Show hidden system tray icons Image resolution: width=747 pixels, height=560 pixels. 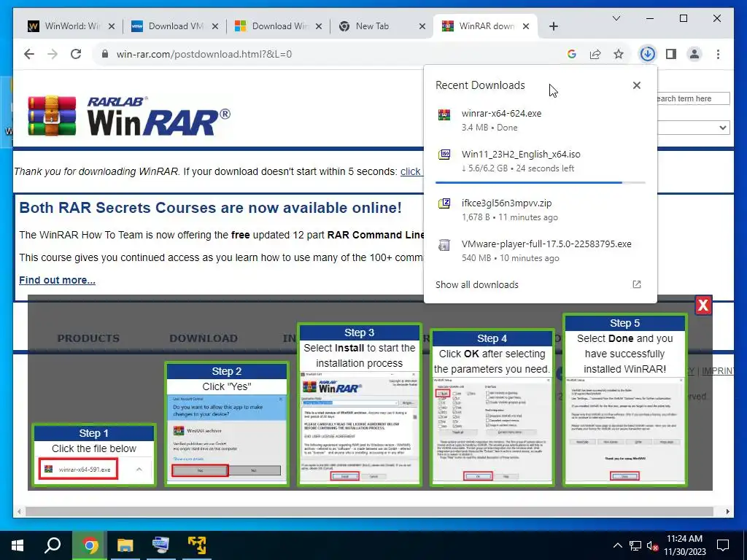pyautogui.click(x=617, y=545)
